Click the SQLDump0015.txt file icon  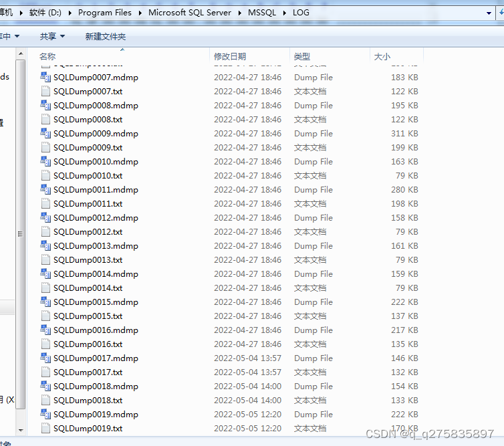tap(45, 316)
